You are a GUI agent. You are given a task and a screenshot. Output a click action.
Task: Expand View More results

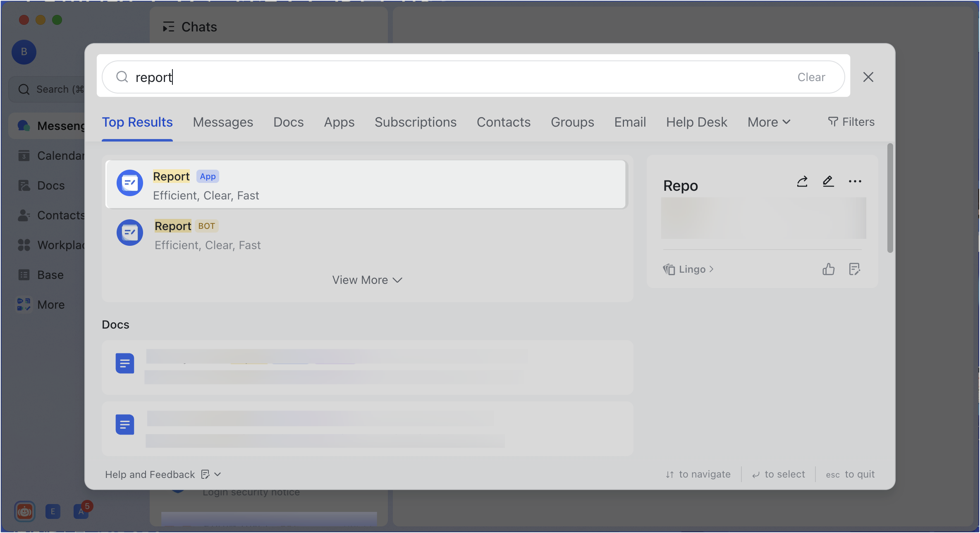click(x=367, y=279)
